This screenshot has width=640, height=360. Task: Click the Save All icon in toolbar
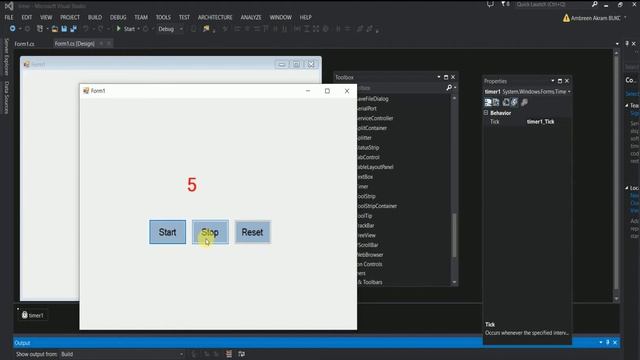pos(73,29)
